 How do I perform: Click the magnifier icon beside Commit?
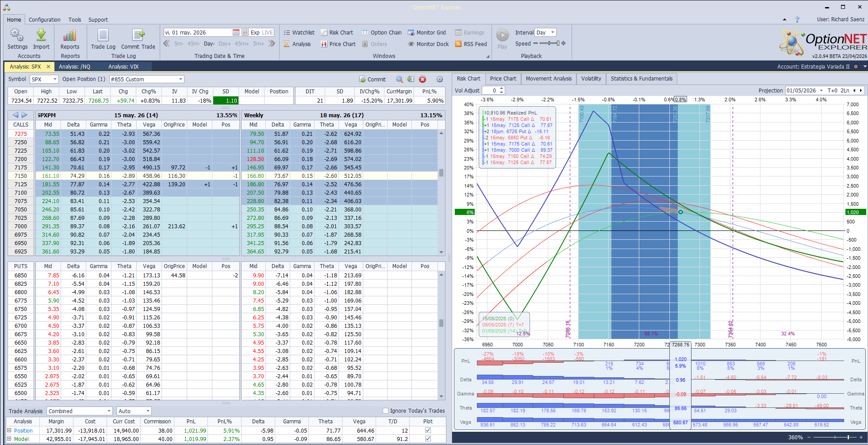pyautogui.click(x=399, y=79)
